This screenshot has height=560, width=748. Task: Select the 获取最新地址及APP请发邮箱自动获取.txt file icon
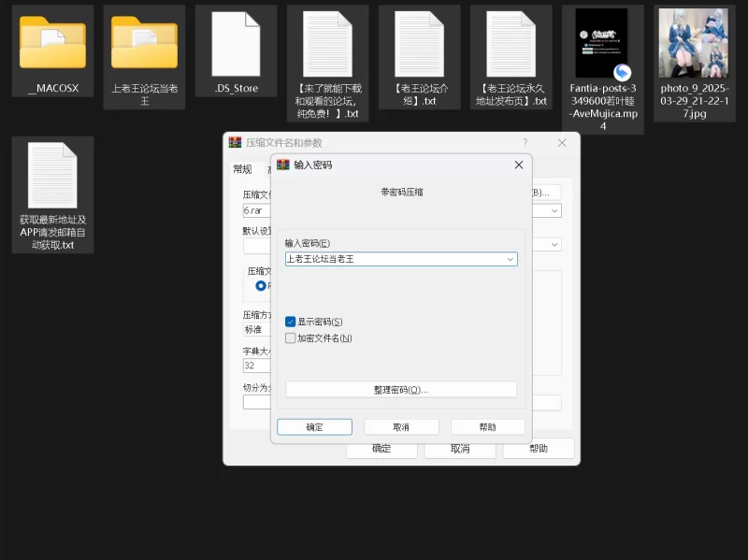52,176
